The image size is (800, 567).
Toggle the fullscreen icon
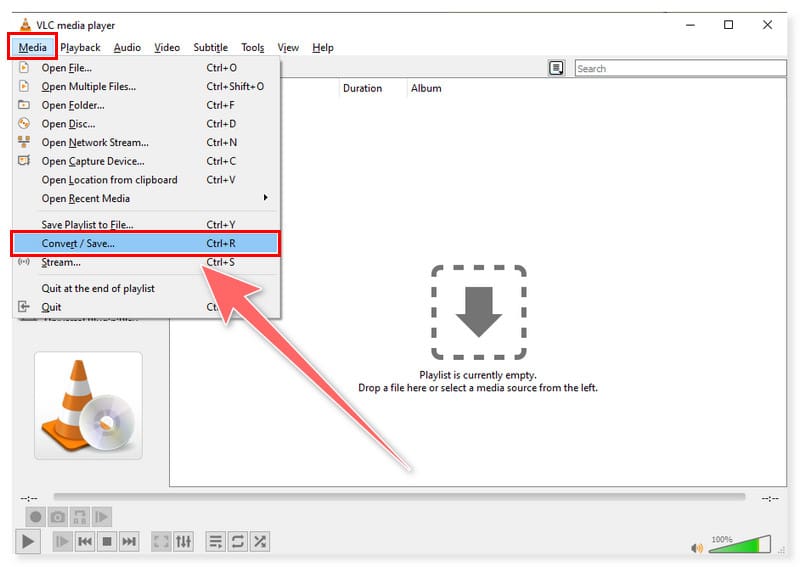161,541
